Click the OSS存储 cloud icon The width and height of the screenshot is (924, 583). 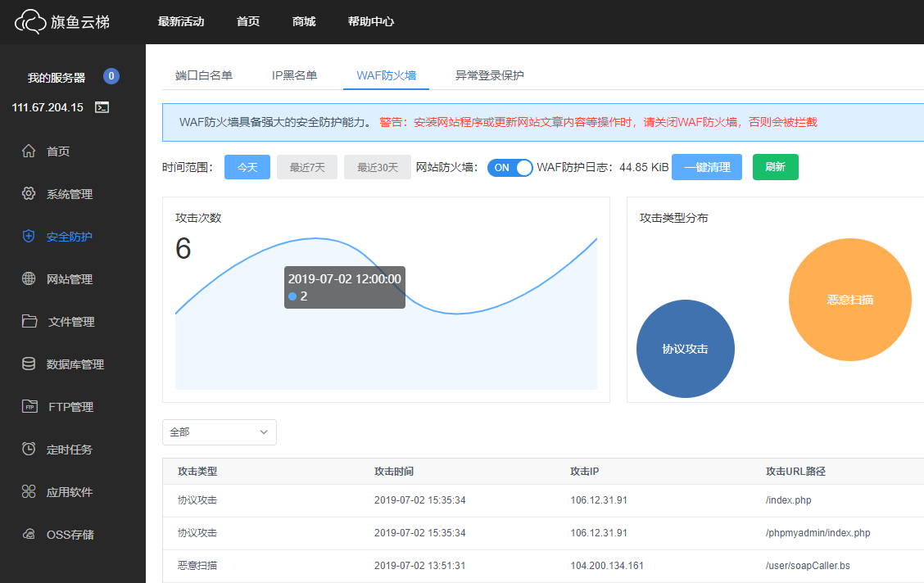pos(29,534)
